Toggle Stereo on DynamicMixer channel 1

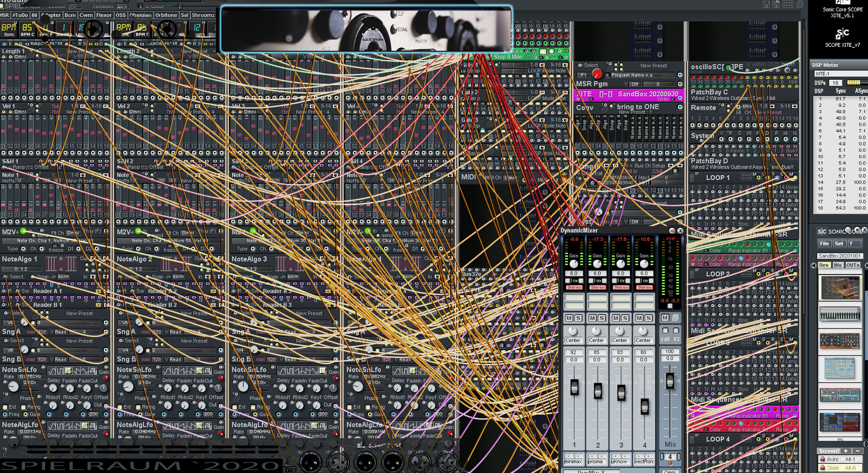[x=574, y=287]
